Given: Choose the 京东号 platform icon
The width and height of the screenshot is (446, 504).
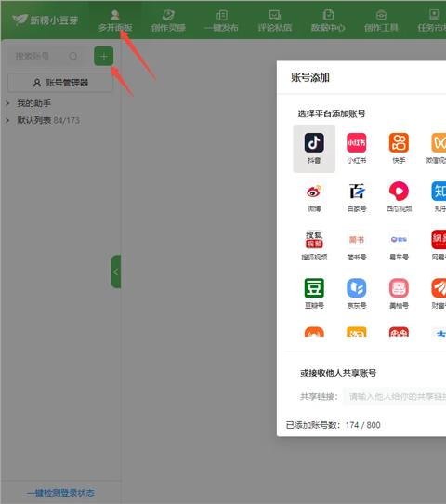Looking at the screenshot, I should point(357,288).
